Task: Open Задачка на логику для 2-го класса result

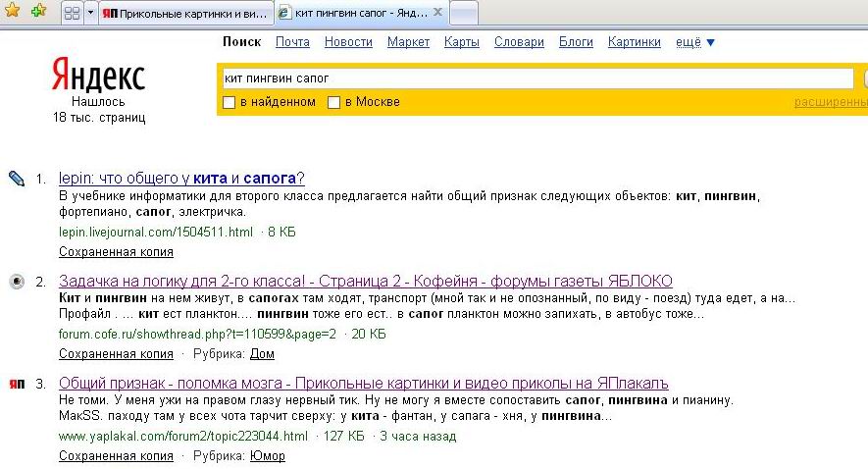Action: click(366, 281)
